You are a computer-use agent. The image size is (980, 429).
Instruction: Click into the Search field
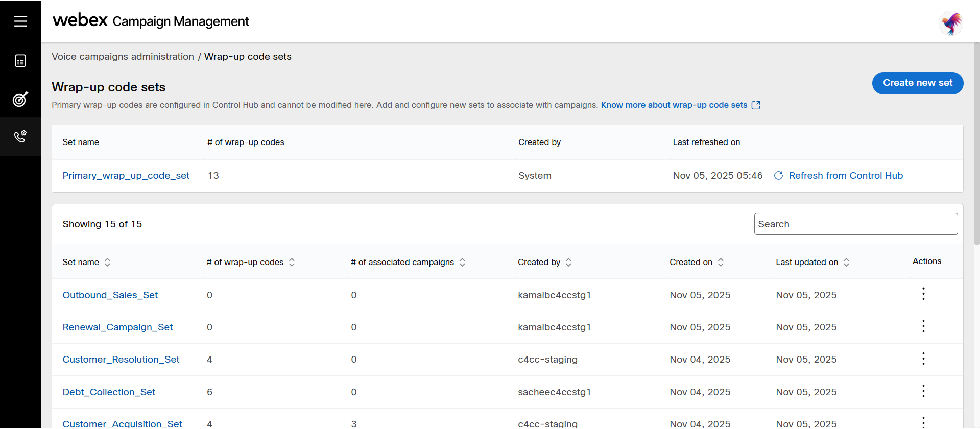coord(856,224)
